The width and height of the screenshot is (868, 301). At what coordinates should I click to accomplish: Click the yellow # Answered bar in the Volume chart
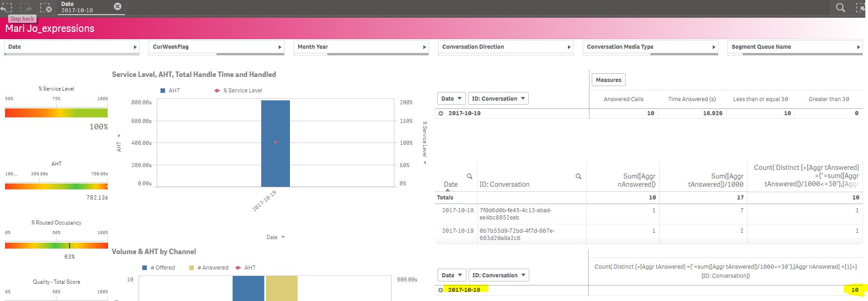pyautogui.click(x=282, y=288)
